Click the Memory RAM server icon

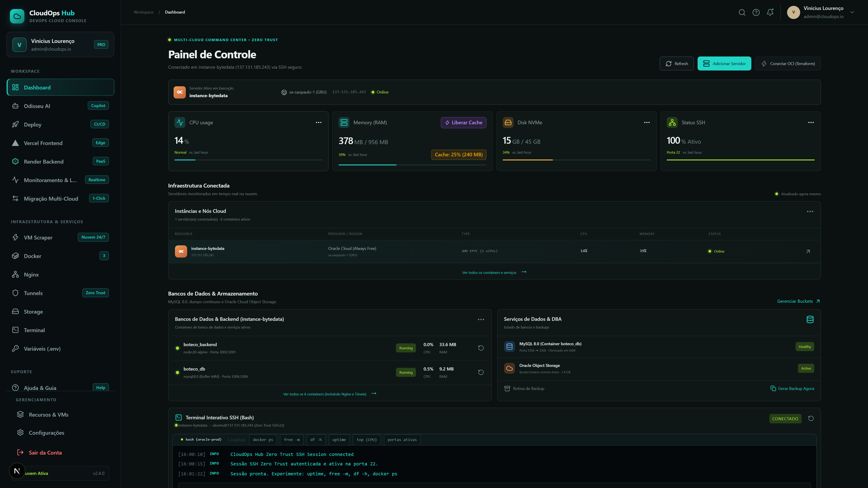pyautogui.click(x=344, y=123)
